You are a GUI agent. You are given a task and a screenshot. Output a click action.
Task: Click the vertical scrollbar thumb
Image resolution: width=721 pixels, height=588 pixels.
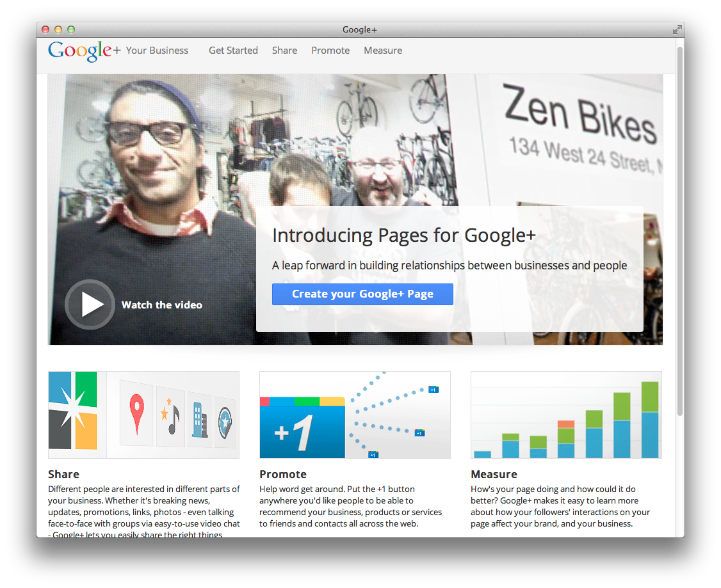(680, 231)
